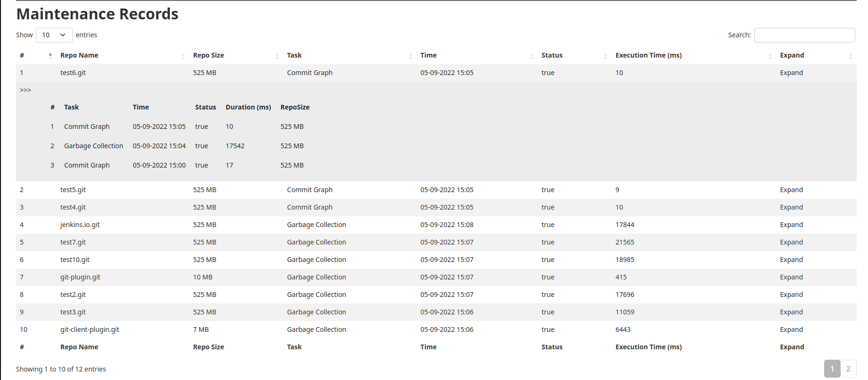Click the nested RepoSize header
Viewport: 868px width, 380px height.
[295, 107]
